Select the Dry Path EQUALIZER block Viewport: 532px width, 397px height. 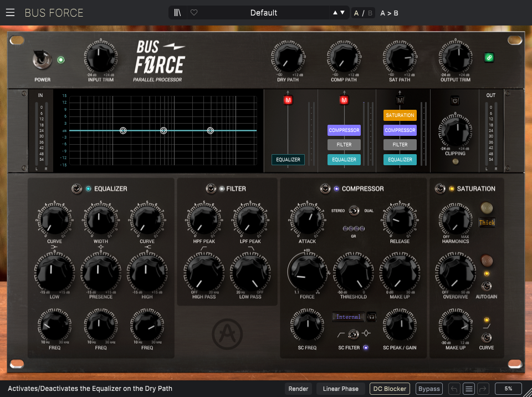288,160
